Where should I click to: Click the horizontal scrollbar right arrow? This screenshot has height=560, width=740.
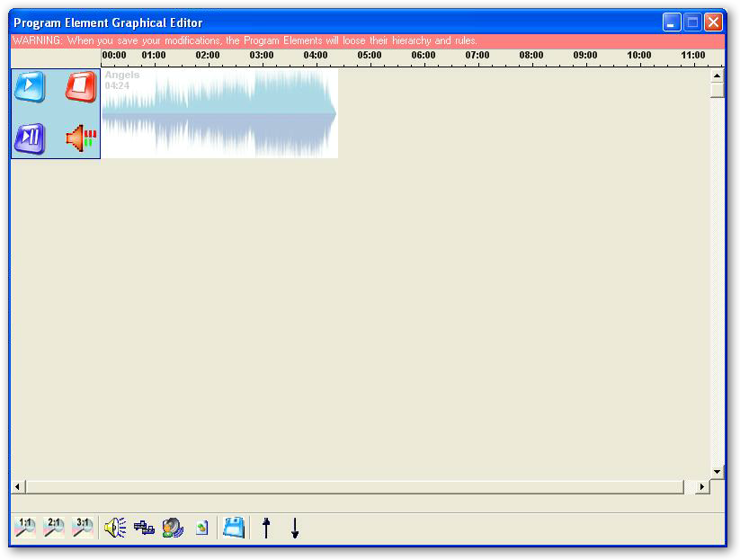click(702, 486)
